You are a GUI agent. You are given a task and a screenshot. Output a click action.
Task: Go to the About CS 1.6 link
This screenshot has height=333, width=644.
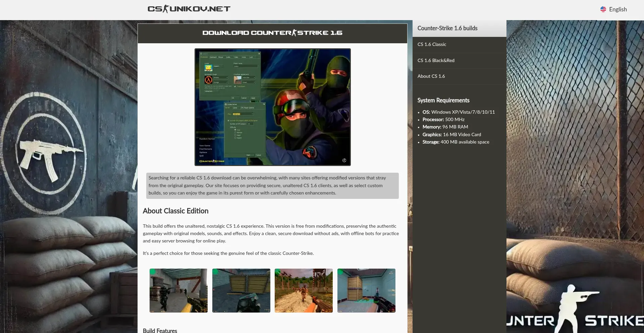pos(431,76)
